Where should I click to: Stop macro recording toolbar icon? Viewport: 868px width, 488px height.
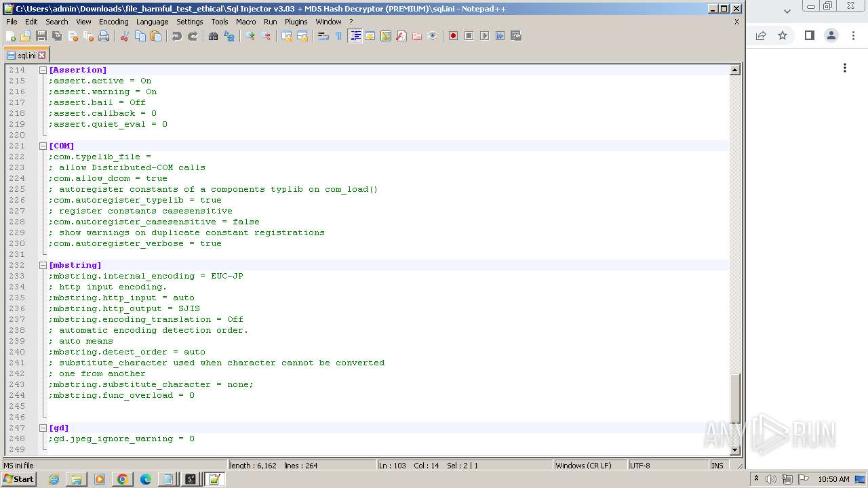469,36
